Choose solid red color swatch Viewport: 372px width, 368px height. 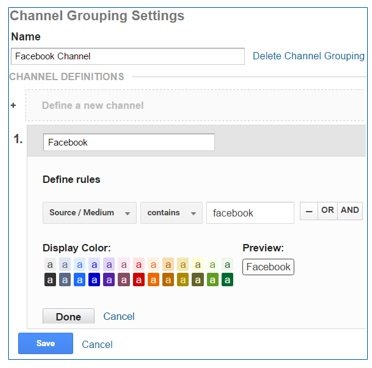click(139, 280)
